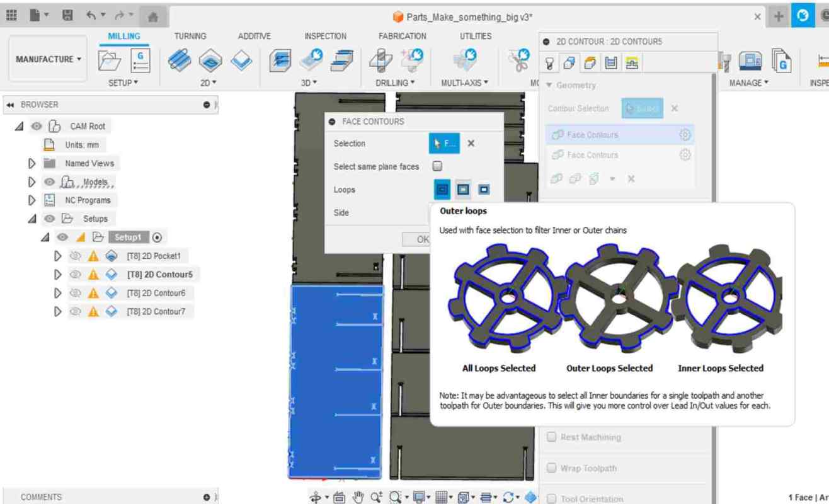829x504 pixels.
Task: Clear the Face Contours selection X
Action: (x=471, y=144)
